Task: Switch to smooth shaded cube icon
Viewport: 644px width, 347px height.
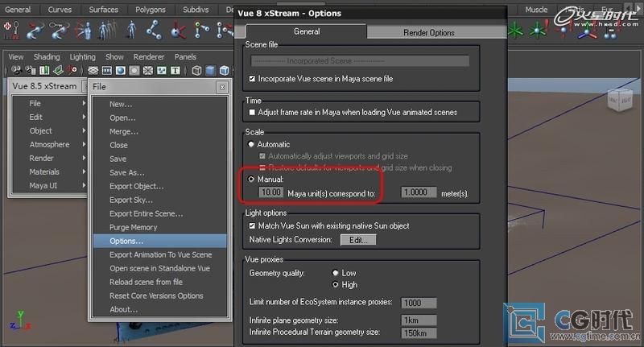Action: click(x=210, y=71)
